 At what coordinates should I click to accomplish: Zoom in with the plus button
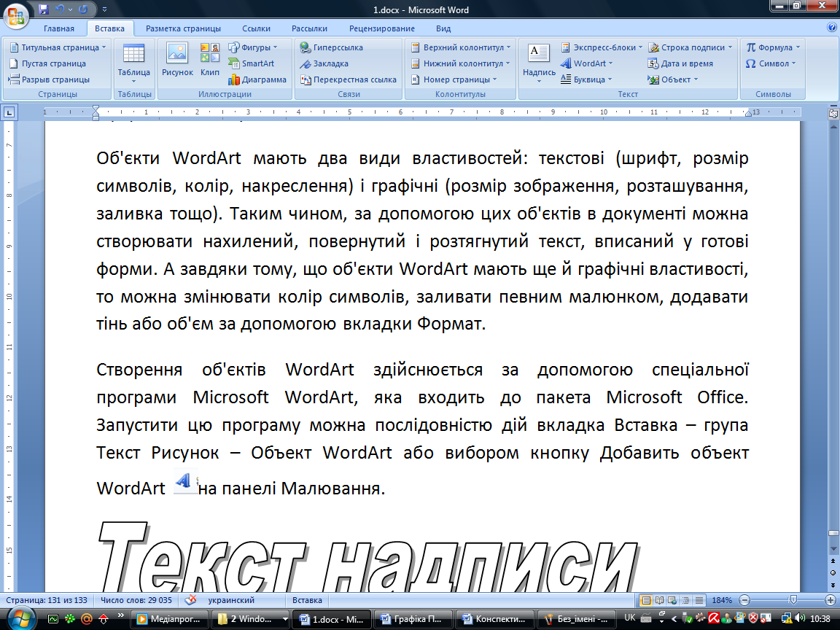click(831, 600)
